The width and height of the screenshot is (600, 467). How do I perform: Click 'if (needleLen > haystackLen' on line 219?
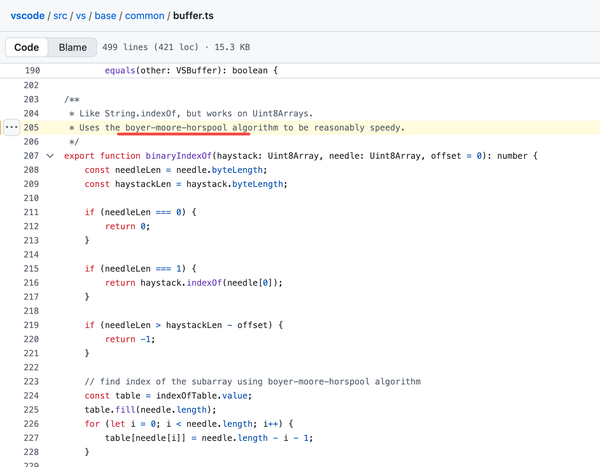[x=153, y=325]
